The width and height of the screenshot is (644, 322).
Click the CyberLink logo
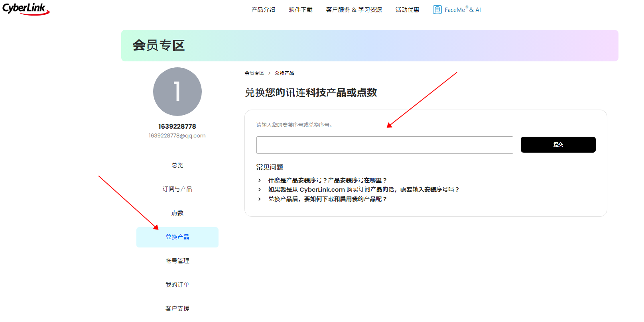(x=26, y=9)
